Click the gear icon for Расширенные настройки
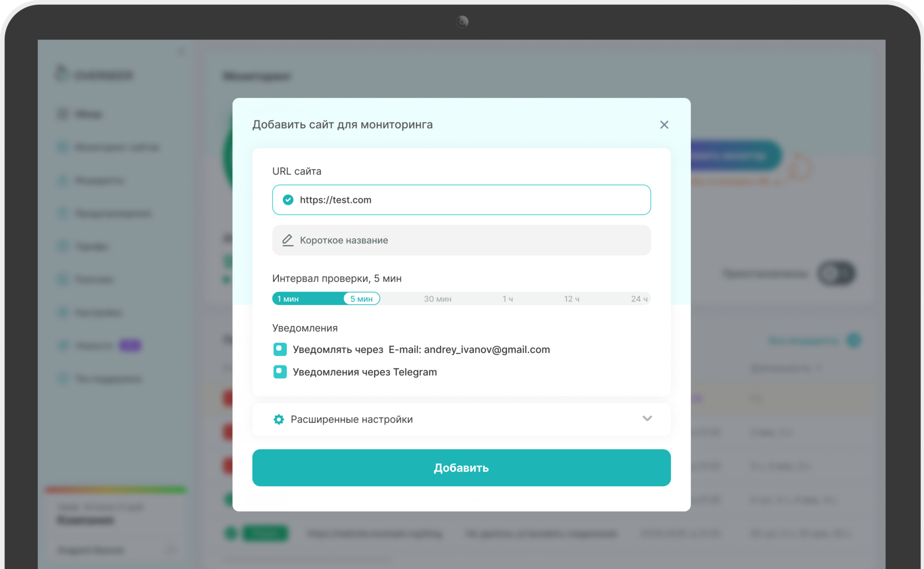 279,419
